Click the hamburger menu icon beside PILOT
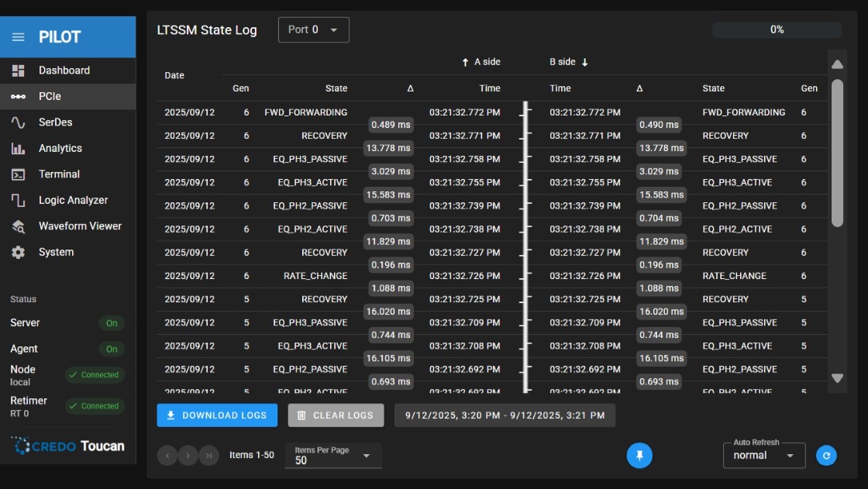 pos(19,37)
